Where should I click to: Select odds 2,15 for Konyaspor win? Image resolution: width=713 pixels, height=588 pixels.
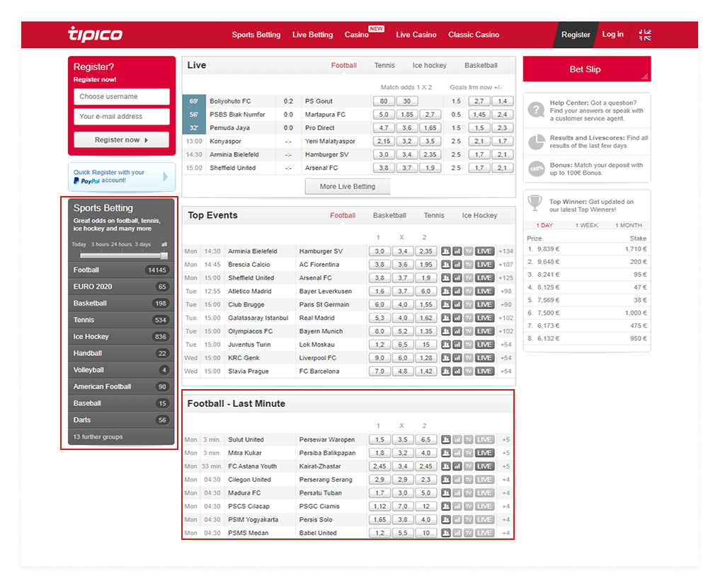383,142
